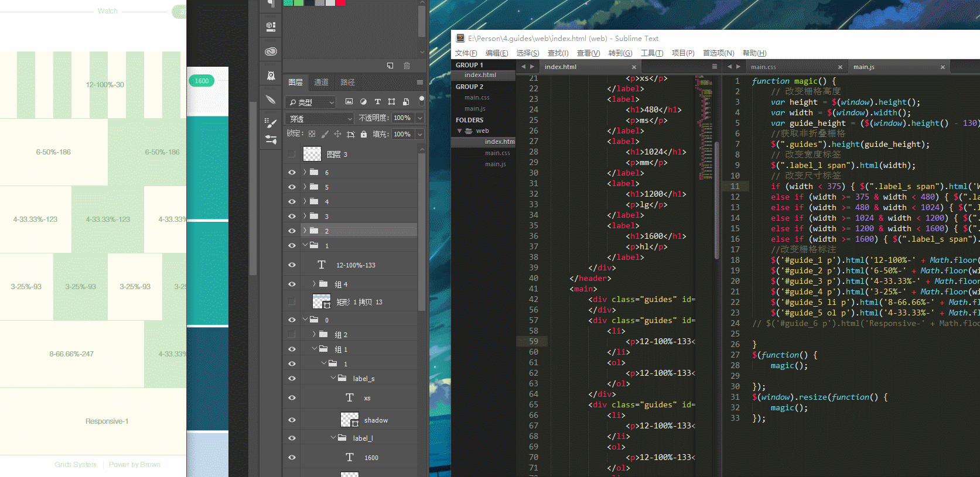980x477 pixels.
Task: Switch to the 路径 paths tab
Action: click(347, 83)
